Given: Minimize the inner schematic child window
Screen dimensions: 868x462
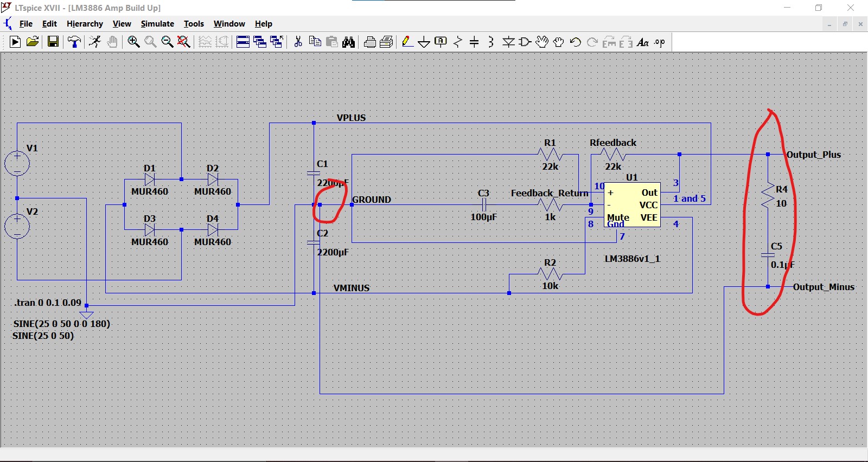Looking at the screenshot, I should click(x=829, y=24).
